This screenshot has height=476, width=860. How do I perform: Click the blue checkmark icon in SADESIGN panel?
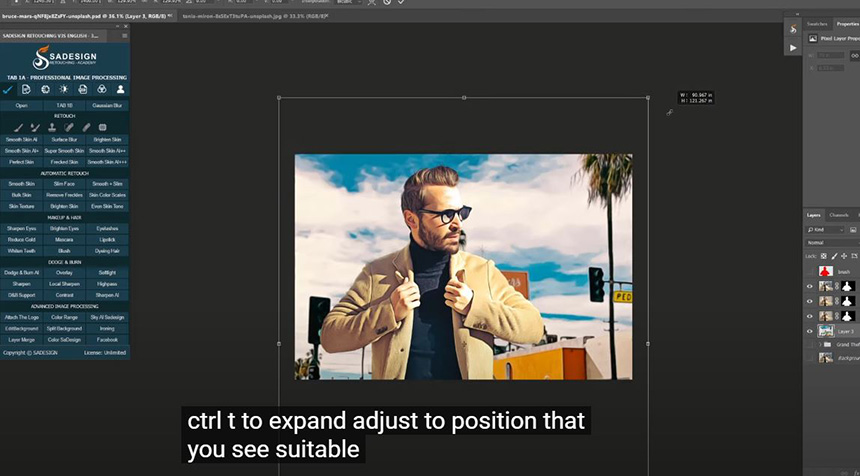(8, 89)
